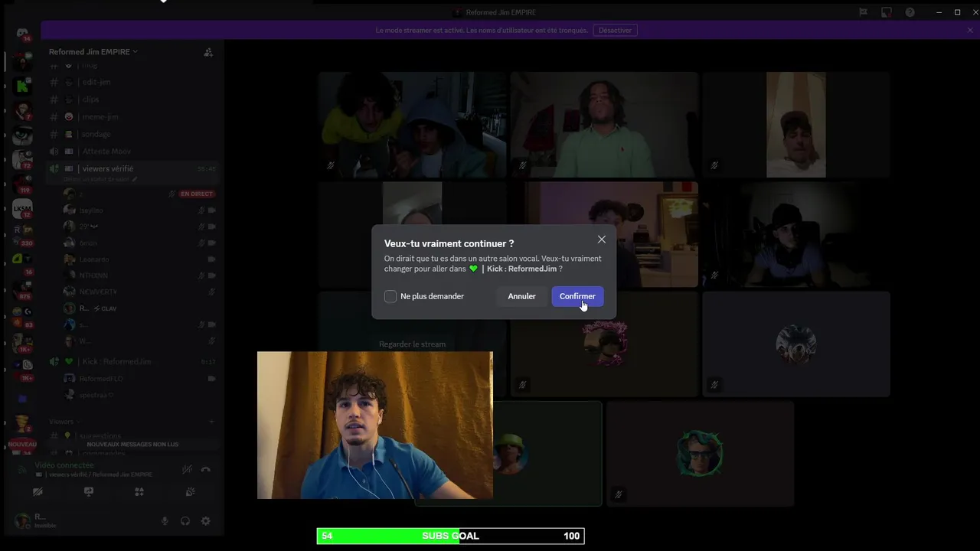Toggle the camera in voice panel
Viewport: 980px width, 551px height.
(x=38, y=492)
